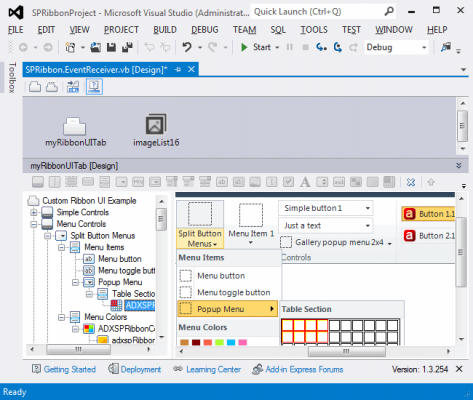This screenshot has height=400, width=473.
Task: Click the tree view horizontal scrollbar thumb
Action: point(78,349)
